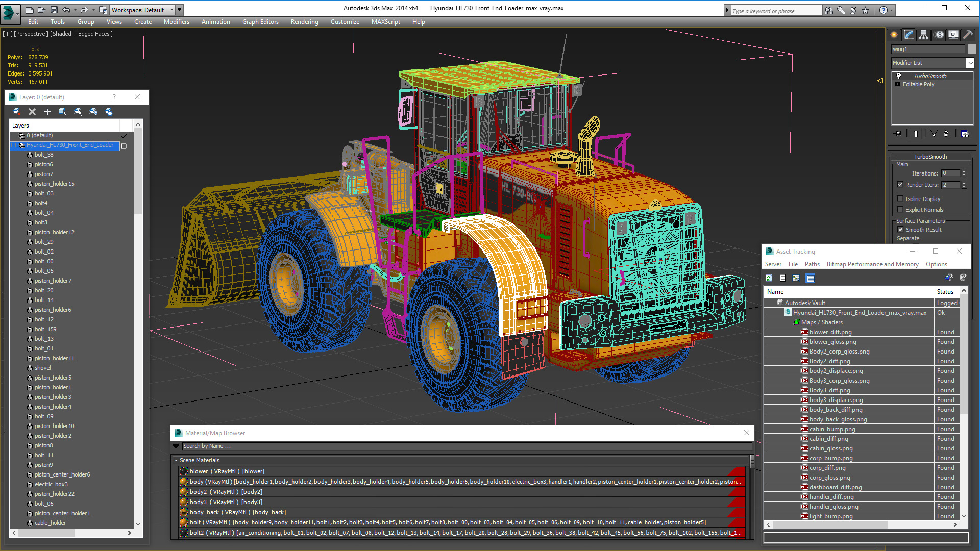Open the Create command panel tab
The height and width of the screenshot is (551, 980).
click(894, 35)
